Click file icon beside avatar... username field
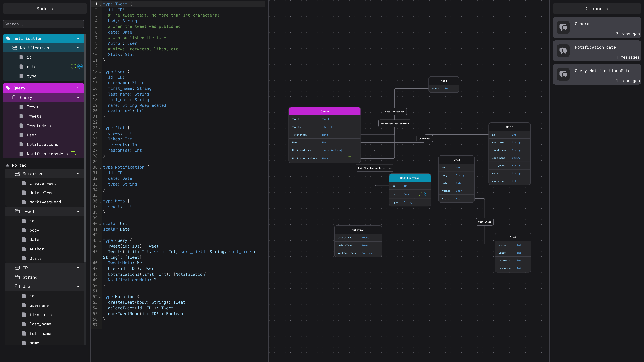The height and width of the screenshot is (362, 644). point(24,305)
